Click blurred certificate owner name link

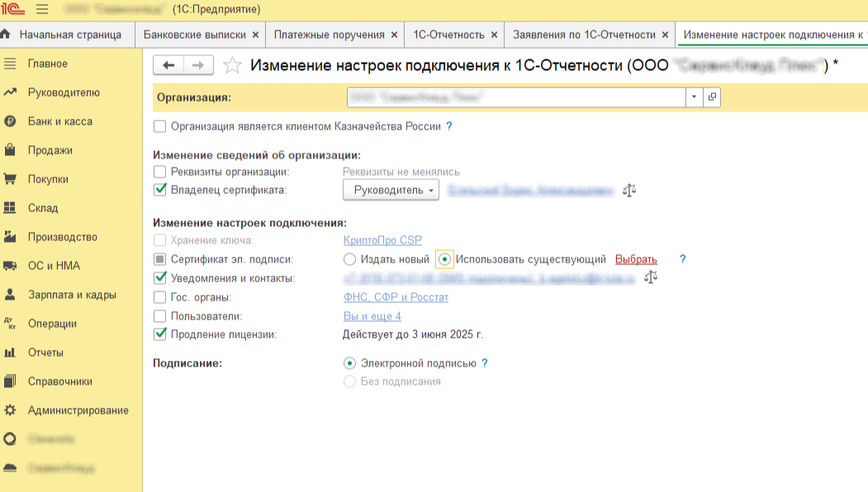click(x=531, y=191)
